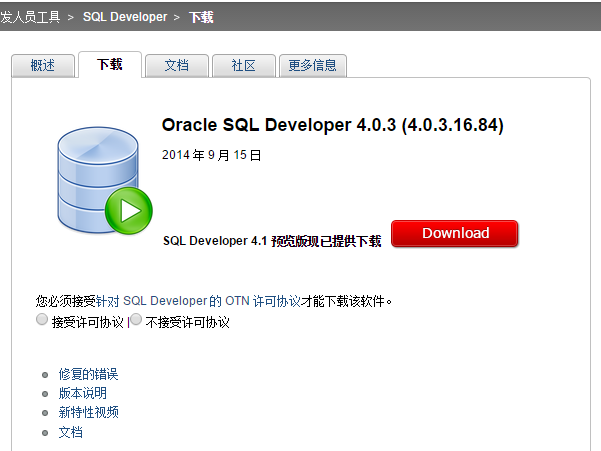The image size is (601, 451).
Task: Click the 发人员工具 breadcrumb link
Action: pos(30,17)
